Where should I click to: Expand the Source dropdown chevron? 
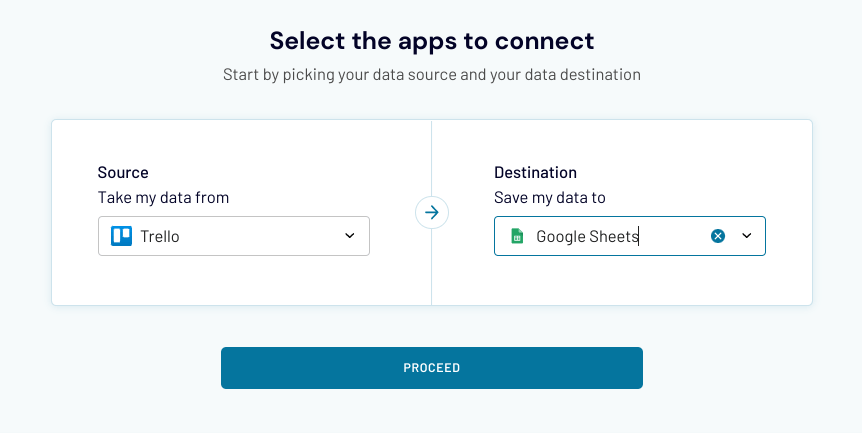coord(350,236)
